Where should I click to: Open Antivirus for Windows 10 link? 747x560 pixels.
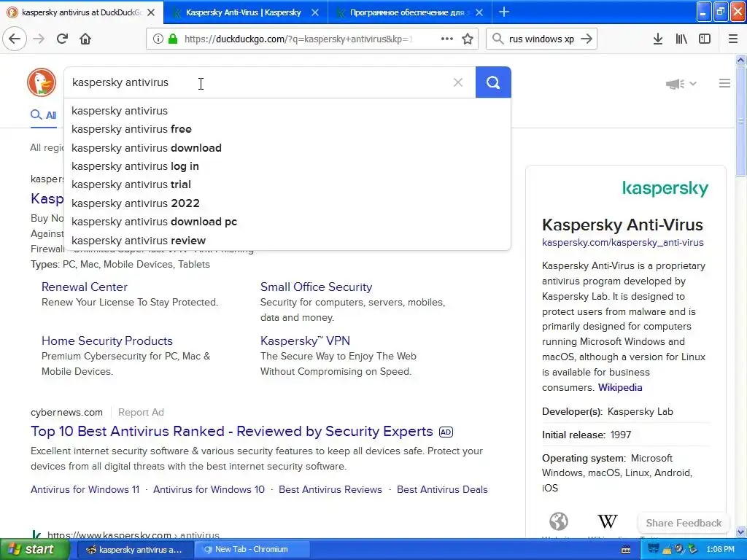[209, 489]
